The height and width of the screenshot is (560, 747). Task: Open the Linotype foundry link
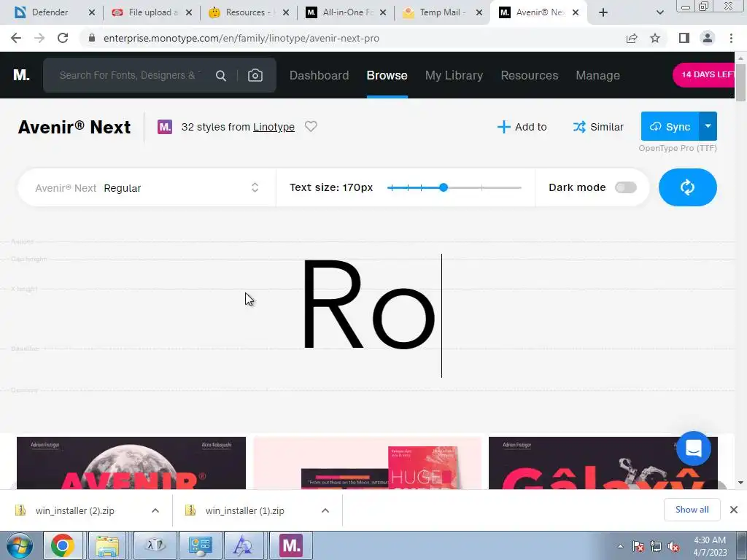(x=274, y=127)
